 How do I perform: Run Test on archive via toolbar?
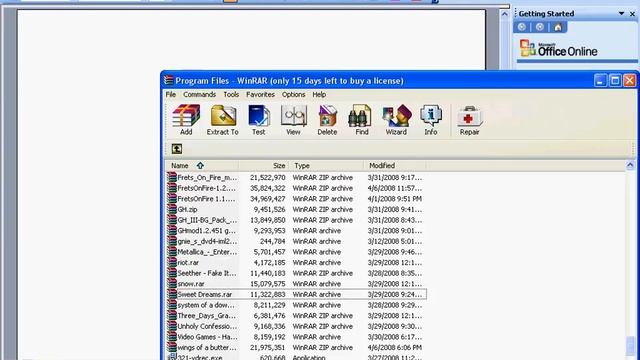coord(258,120)
